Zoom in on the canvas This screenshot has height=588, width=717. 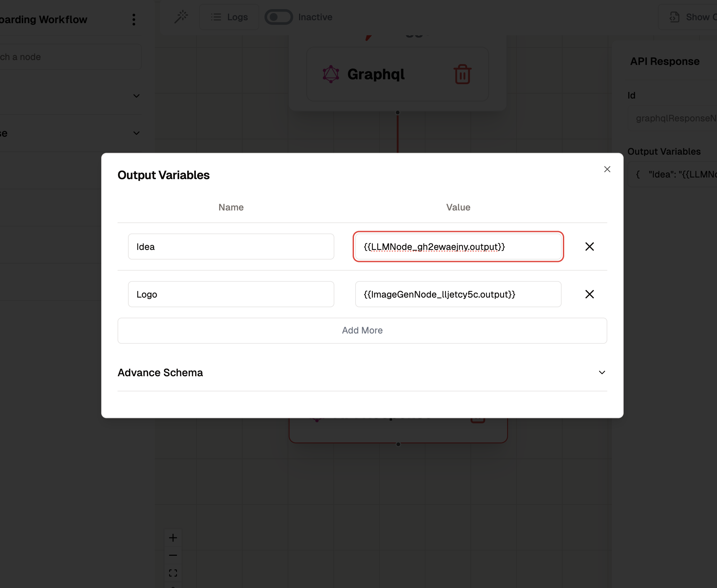pyautogui.click(x=173, y=537)
